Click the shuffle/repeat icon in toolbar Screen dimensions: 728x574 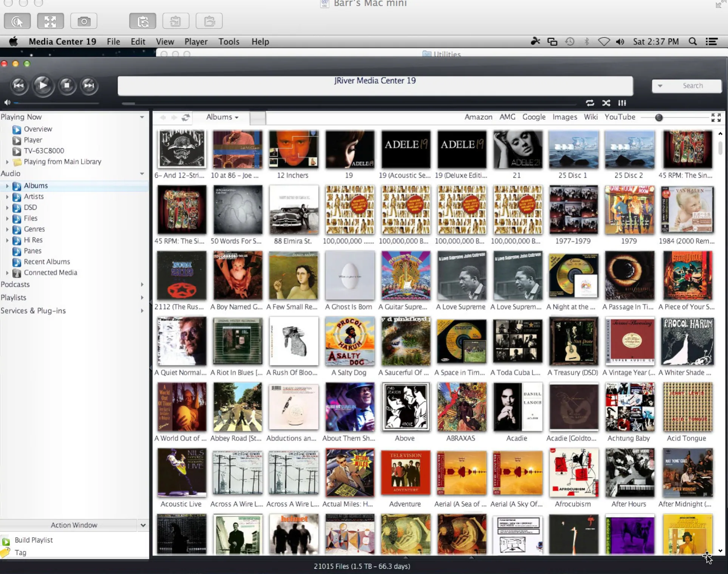[606, 103]
